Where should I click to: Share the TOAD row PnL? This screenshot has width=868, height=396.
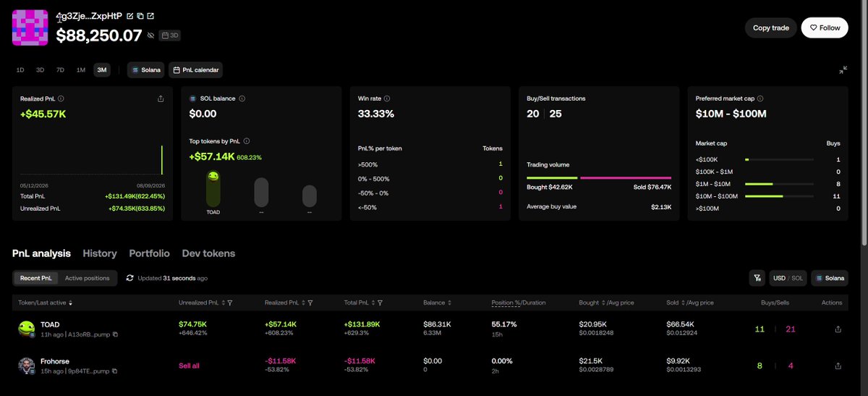tap(838, 329)
